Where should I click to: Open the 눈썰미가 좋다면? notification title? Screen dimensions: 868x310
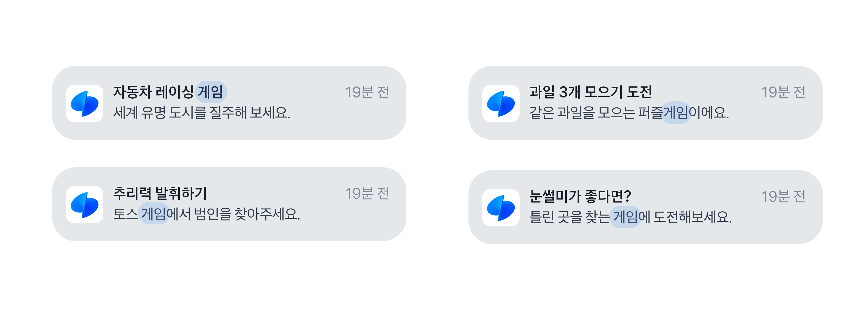[580, 196]
